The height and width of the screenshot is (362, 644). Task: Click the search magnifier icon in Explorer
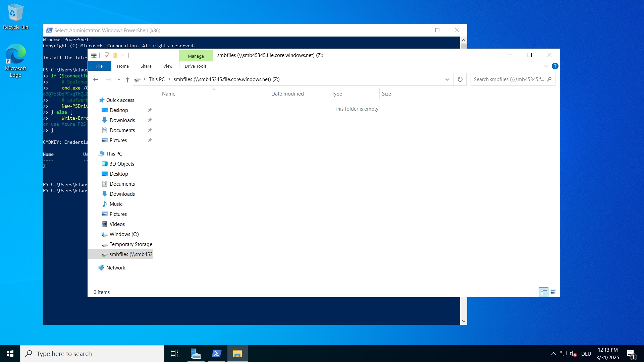pos(549,79)
